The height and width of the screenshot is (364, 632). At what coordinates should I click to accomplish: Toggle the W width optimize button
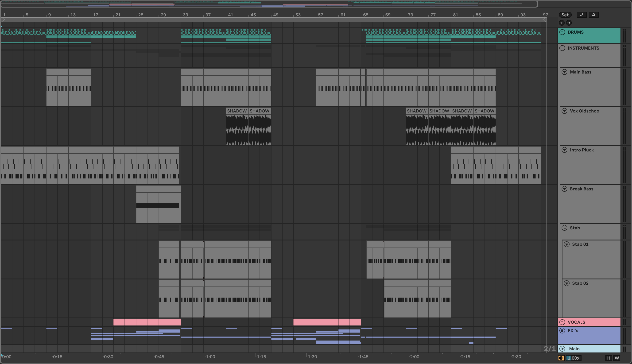[x=617, y=358]
